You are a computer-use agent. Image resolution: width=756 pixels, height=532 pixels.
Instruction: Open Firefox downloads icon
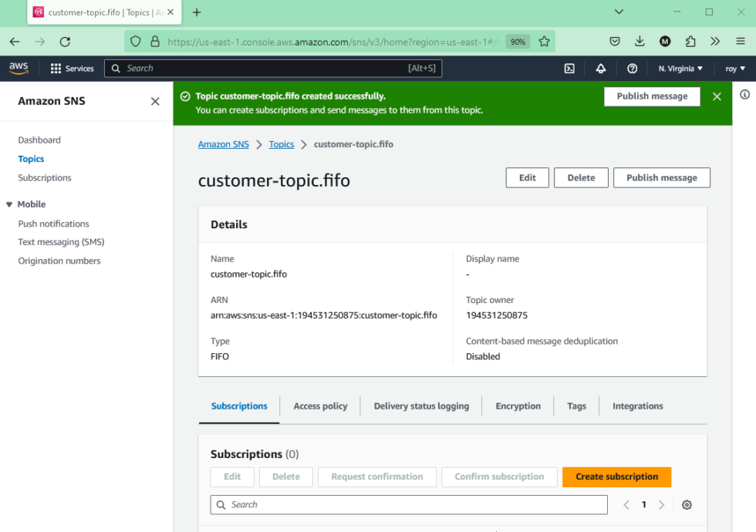[x=640, y=41]
